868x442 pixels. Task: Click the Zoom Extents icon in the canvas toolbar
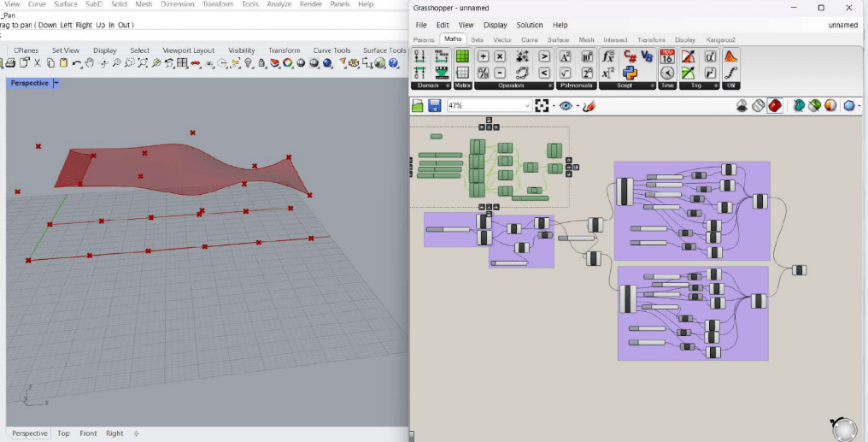click(542, 106)
